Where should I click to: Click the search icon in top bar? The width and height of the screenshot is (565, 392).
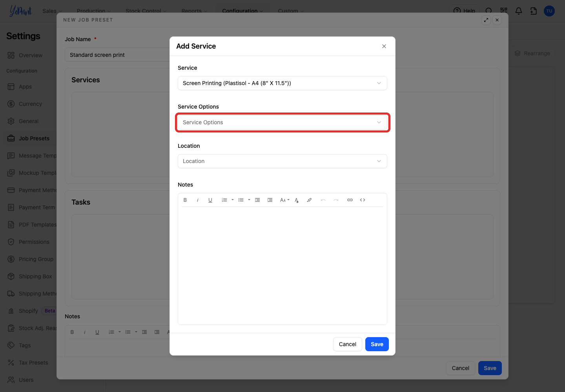[x=489, y=11]
